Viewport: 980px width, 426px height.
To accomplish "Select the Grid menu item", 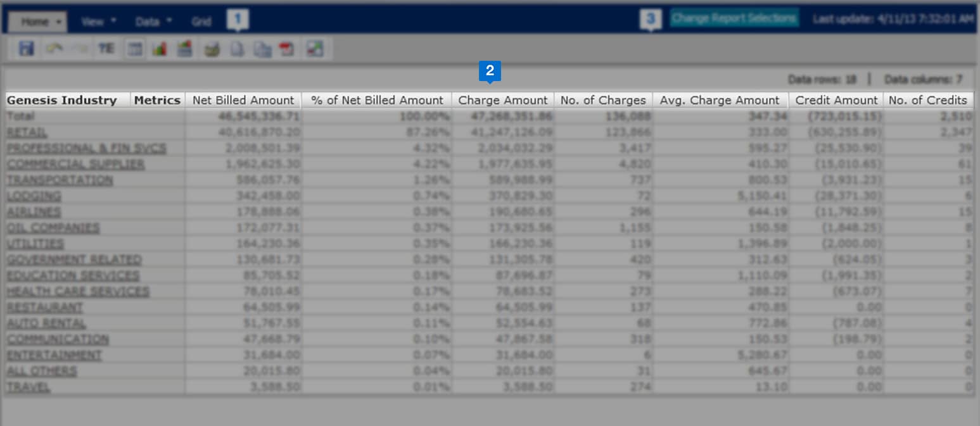I will (201, 21).
